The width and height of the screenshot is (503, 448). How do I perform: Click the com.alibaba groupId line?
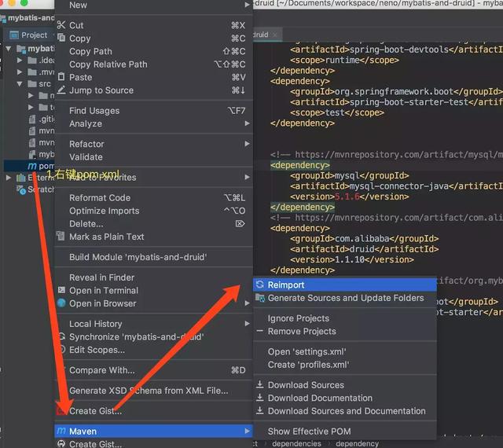tap(364, 238)
